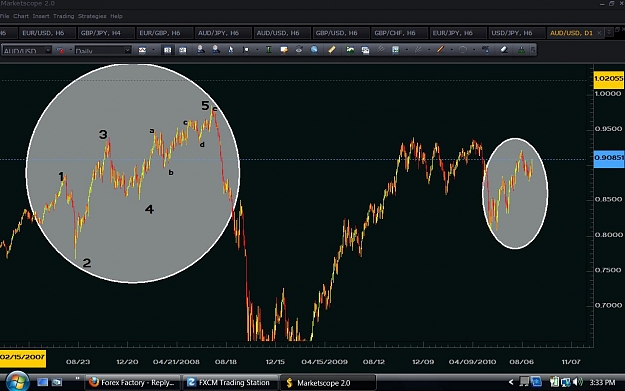Open the File menu

tap(4, 16)
